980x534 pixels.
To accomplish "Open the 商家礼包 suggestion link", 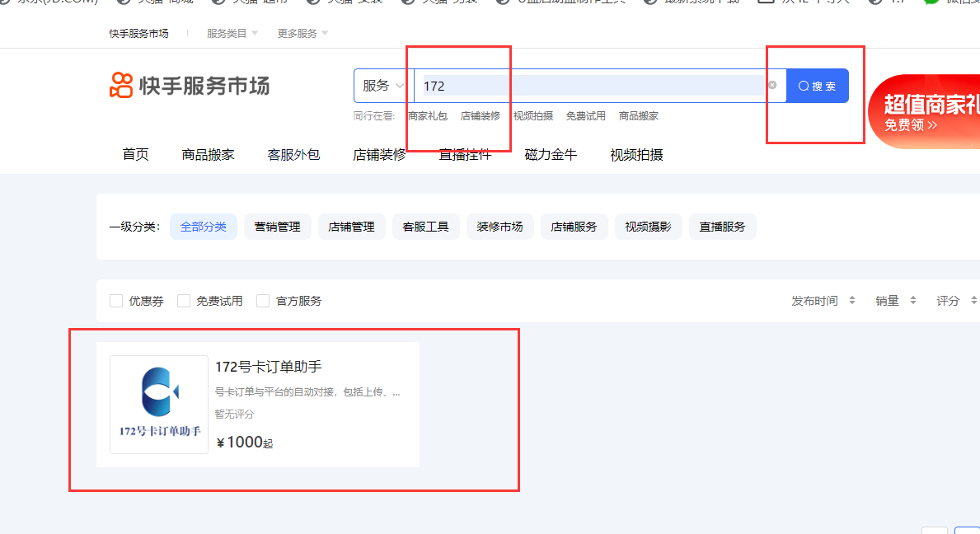I will tap(428, 115).
